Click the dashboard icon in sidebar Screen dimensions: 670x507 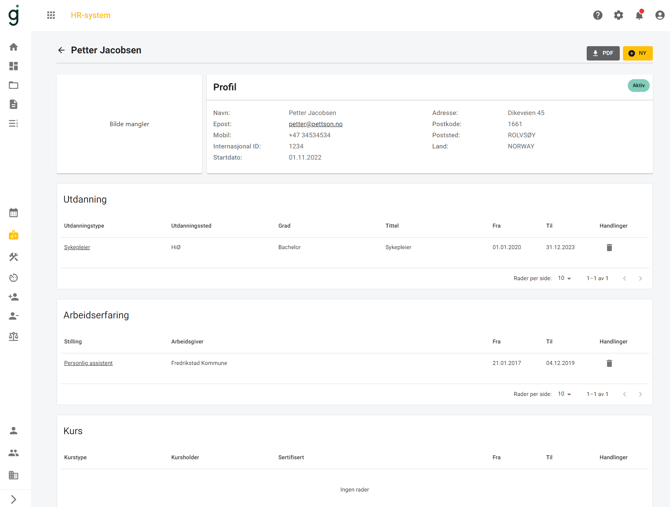point(13,66)
